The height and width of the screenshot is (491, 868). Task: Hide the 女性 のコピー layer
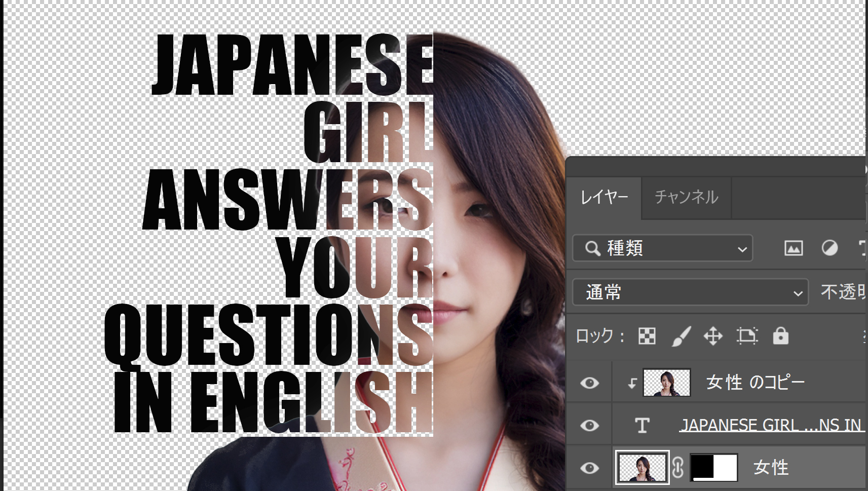(x=589, y=383)
